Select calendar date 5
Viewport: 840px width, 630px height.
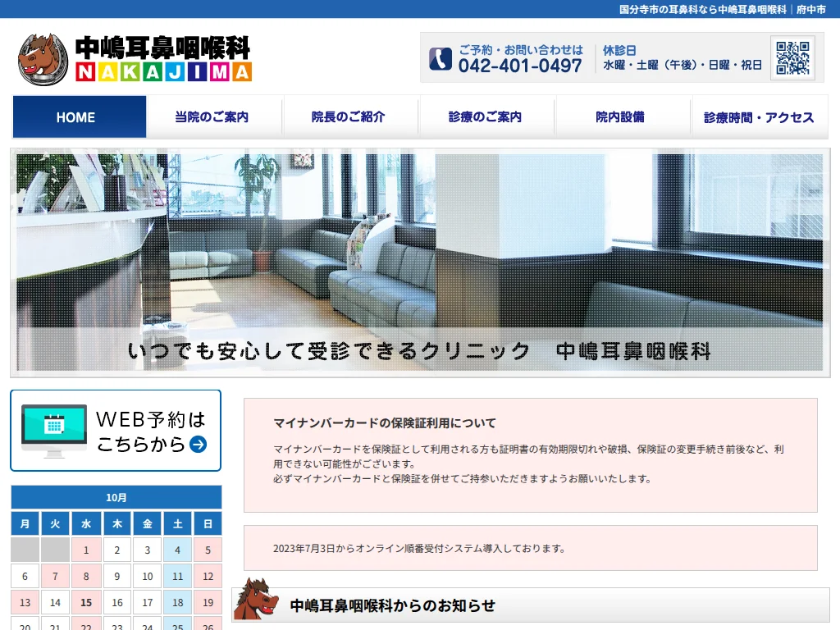point(208,550)
